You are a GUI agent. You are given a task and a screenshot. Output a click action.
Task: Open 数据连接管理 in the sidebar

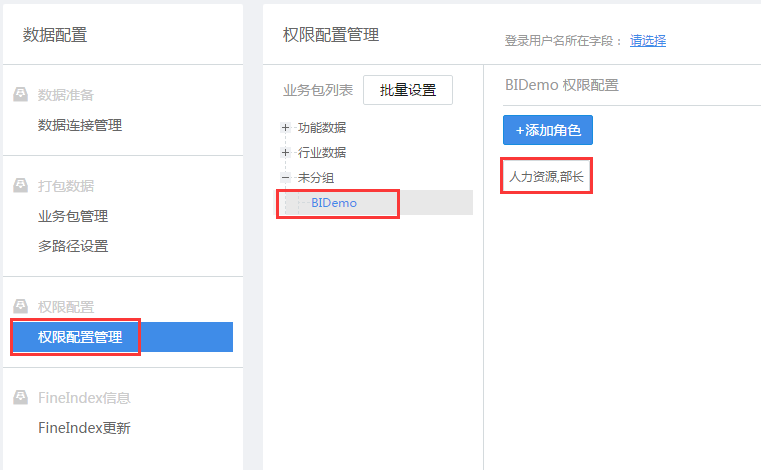click(x=79, y=125)
